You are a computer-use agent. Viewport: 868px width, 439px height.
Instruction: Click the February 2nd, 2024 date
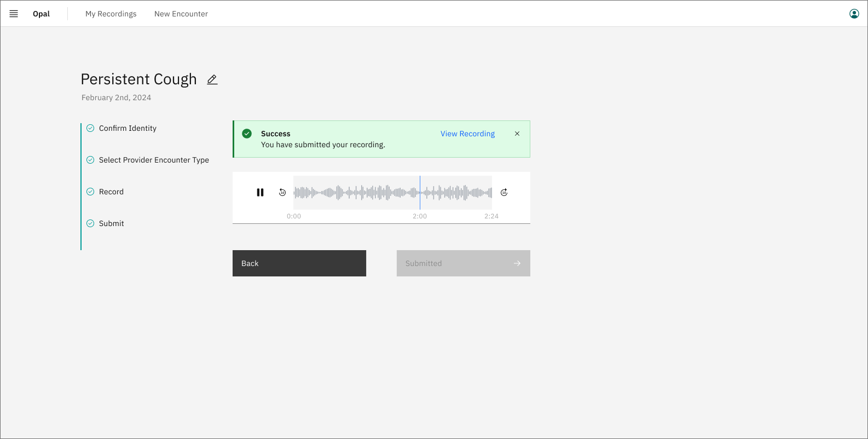tap(116, 97)
